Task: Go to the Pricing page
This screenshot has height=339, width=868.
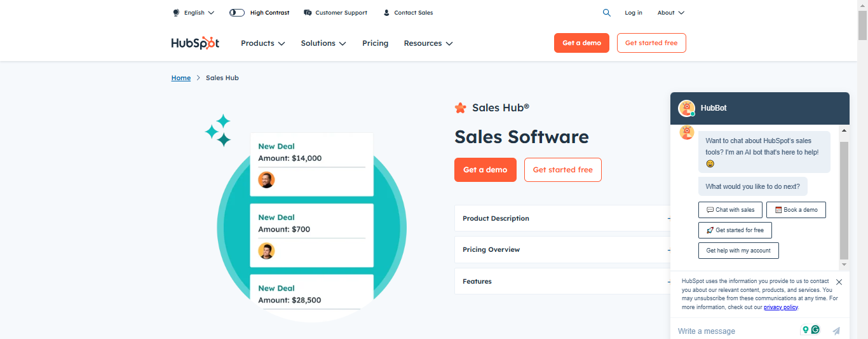Action: pyautogui.click(x=375, y=43)
